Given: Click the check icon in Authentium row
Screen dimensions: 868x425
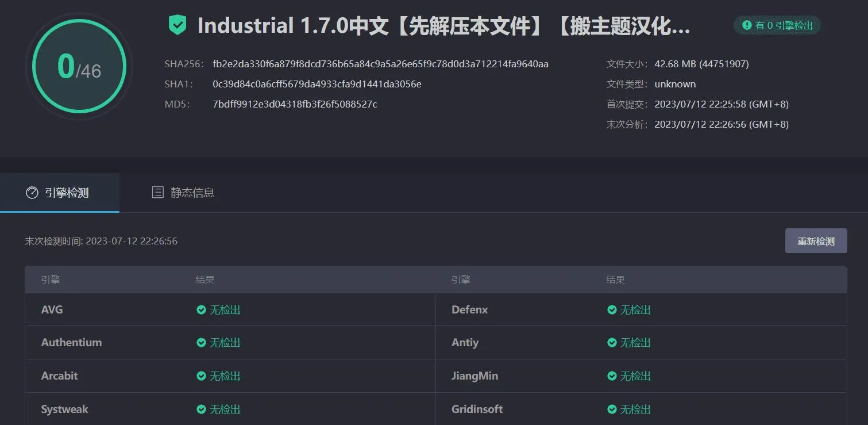Looking at the screenshot, I should tap(201, 343).
